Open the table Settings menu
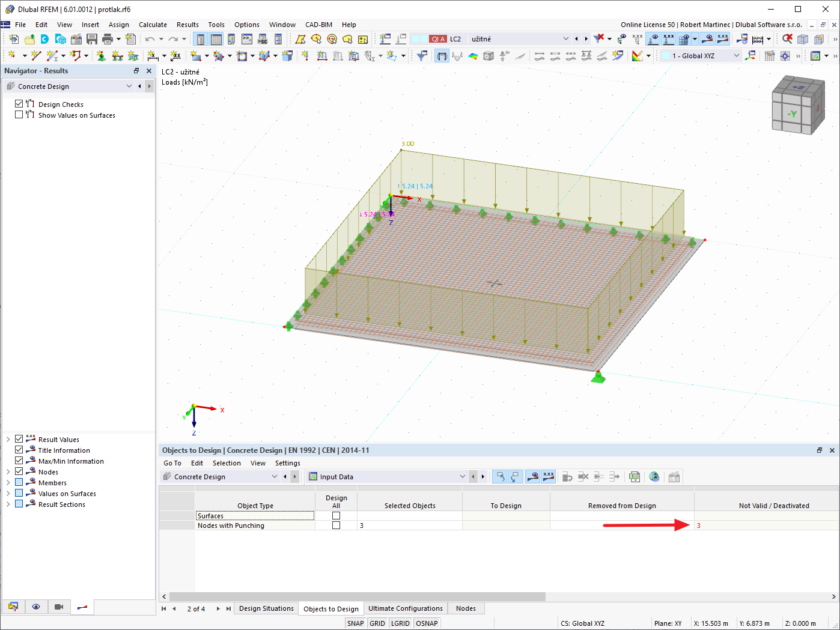 click(288, 463)
